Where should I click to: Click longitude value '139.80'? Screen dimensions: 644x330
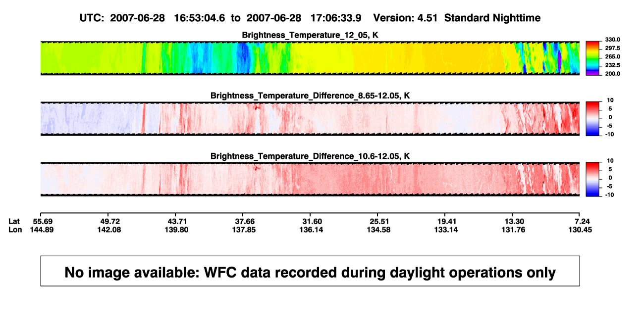176,230
